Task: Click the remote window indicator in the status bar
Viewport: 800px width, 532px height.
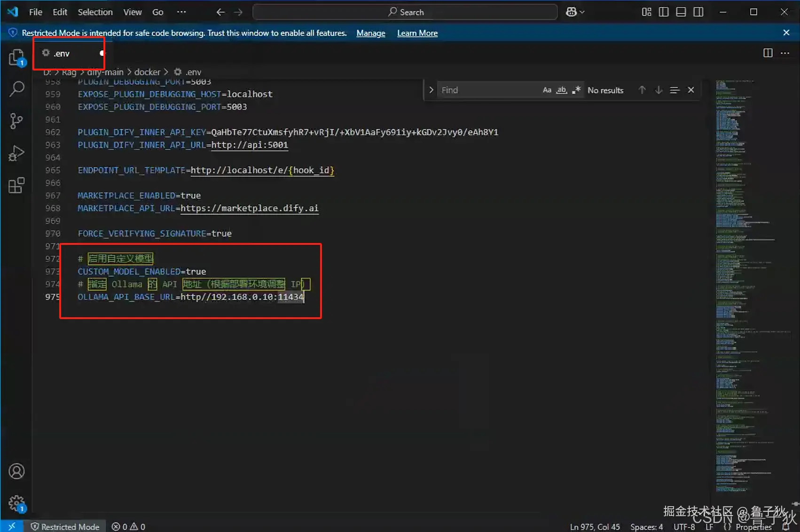Action: (x=12, y=526)
